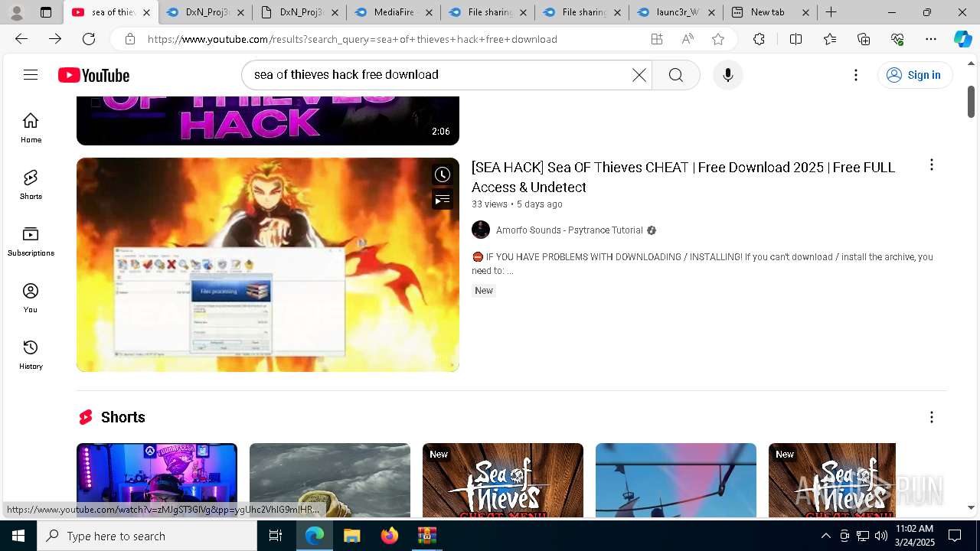Image resolution: width=980 pixels, height=551 pixels.
Task: Refresh the page
Action: (89, 39)
